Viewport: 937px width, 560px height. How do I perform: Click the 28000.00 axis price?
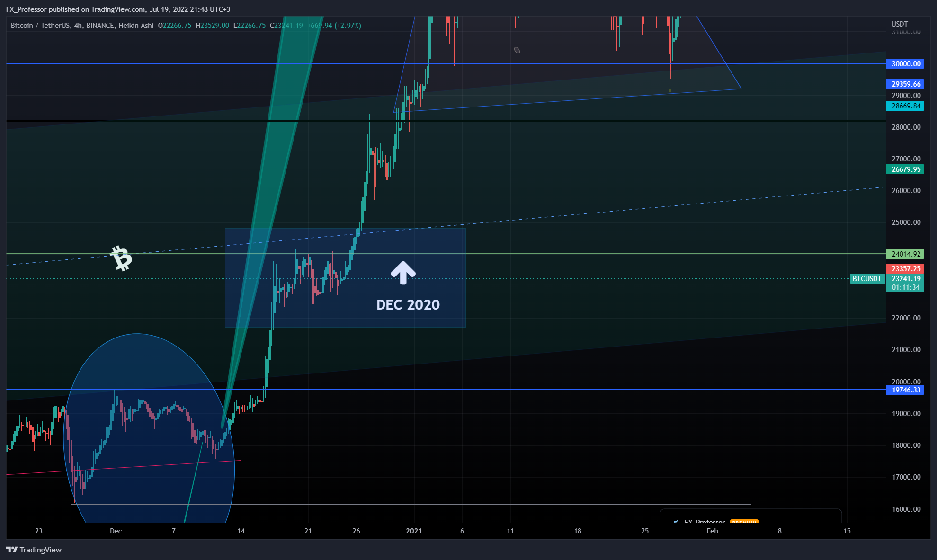pyautogui.click(x=906, y=127)
